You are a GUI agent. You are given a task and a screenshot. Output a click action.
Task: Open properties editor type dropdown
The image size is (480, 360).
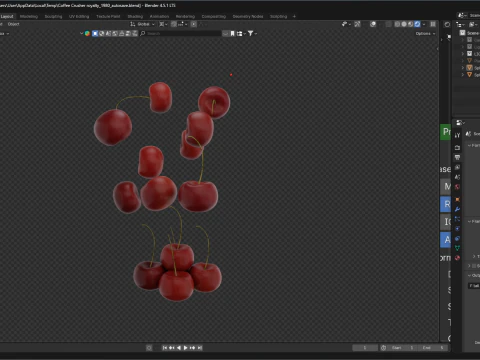point(460,123)
